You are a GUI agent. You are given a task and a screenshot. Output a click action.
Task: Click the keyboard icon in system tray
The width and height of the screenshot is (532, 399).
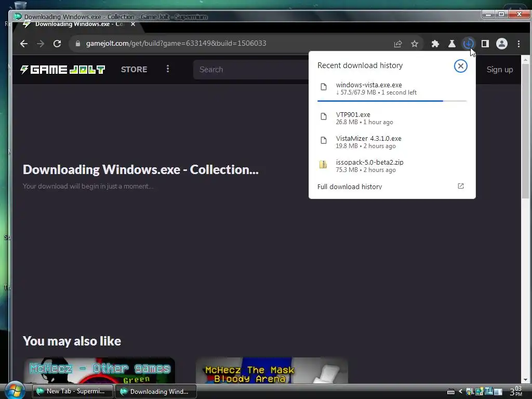(450, 392)
